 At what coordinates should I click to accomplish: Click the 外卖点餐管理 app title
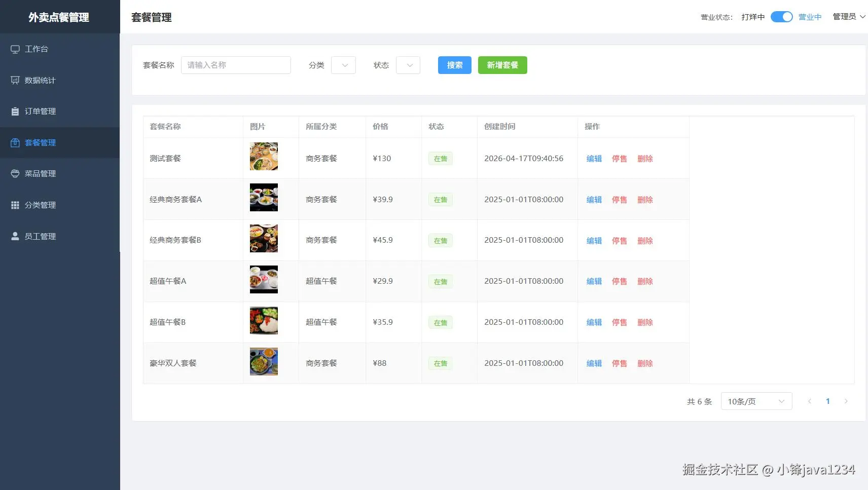(x=59, y=17)
